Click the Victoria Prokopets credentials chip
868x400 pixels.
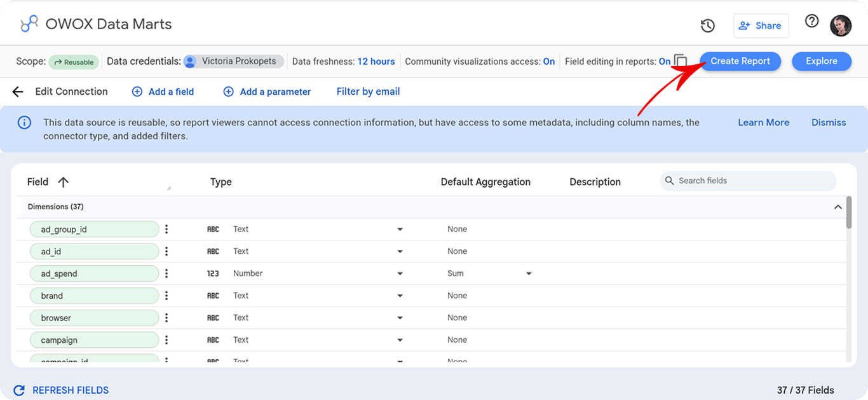pyautogui.click(x=234, y=62)
